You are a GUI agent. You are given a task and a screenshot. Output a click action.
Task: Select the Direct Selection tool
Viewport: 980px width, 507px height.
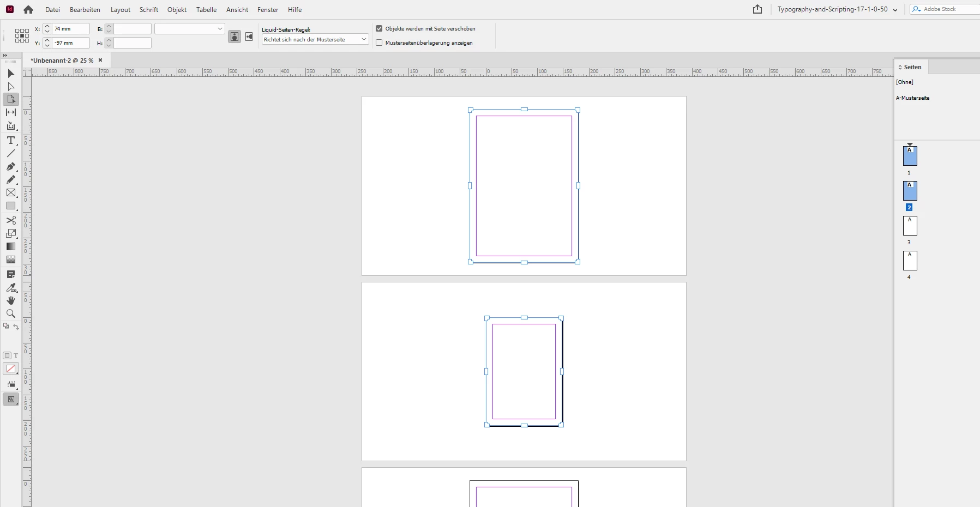pyautogui.click(x=11, y=86)
